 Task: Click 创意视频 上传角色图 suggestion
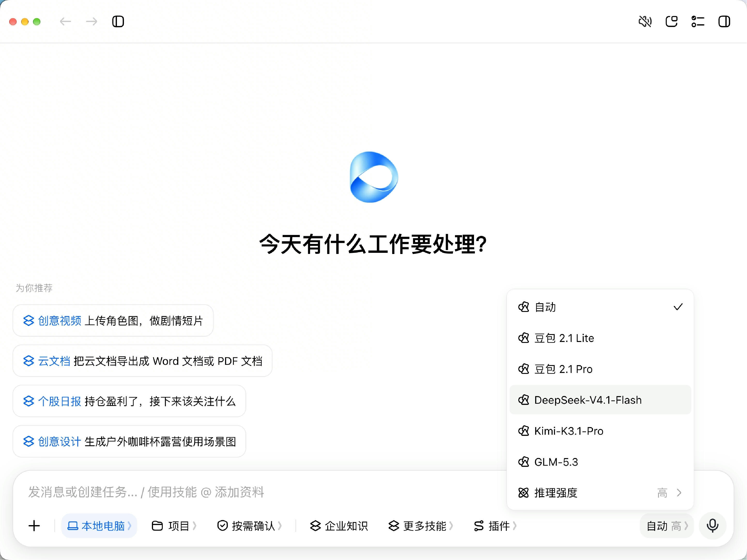pyautogui.click(x=113, y=320)
